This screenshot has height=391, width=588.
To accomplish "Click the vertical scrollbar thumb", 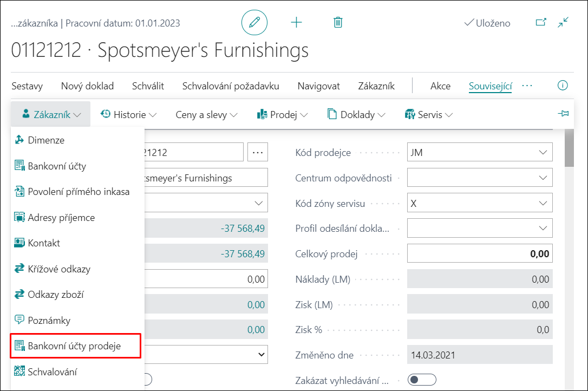I will (569, 148).
